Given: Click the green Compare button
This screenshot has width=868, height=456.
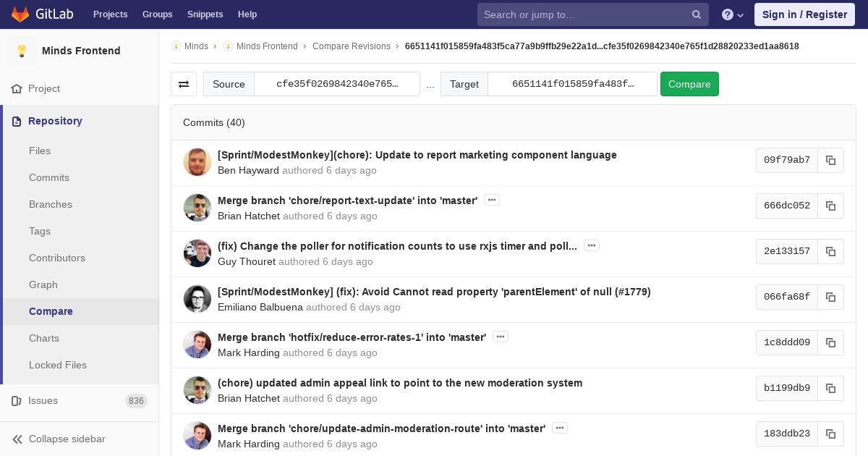Looking at the screenshot, I should click(x=689, y=84).
